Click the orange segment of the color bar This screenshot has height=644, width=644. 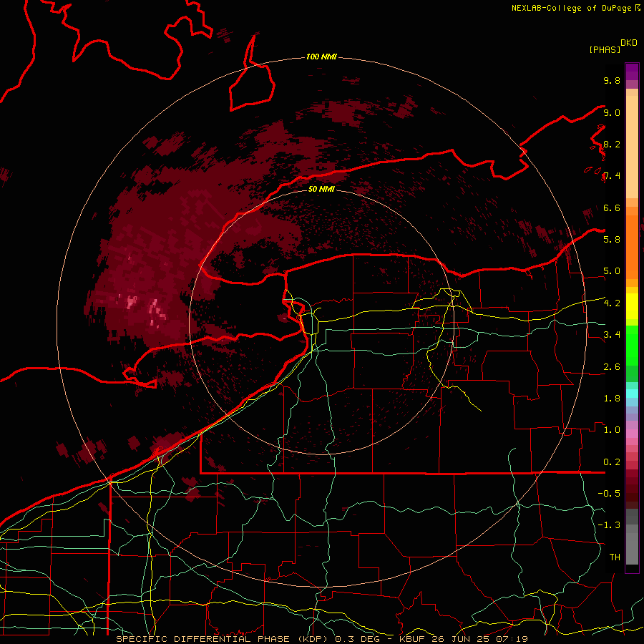click(632, 246)
